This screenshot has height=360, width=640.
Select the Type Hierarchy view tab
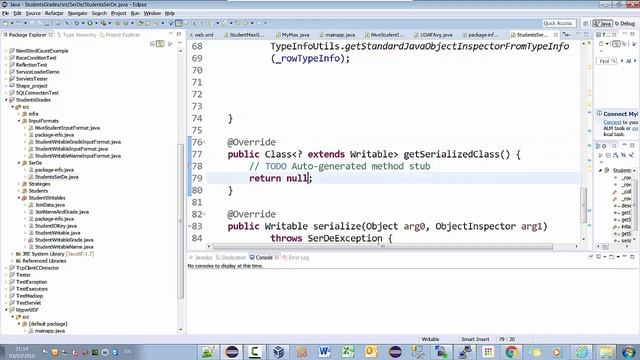coord(77,35)
